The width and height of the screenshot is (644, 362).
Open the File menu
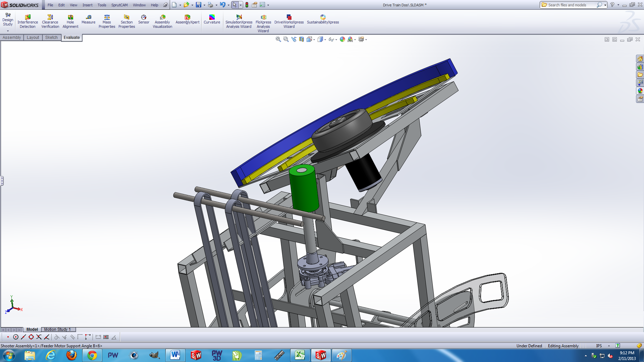point(50,5)
